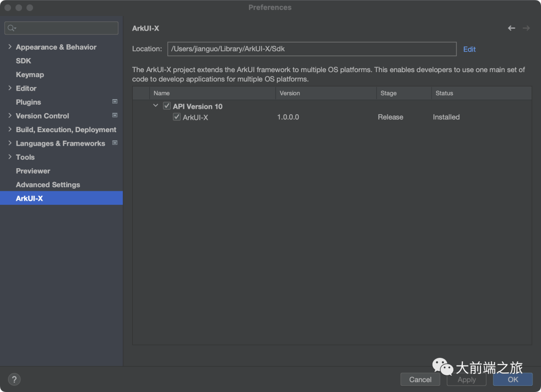Viewport: 541px width, 392px height.
Task: Click the Edit location link
Action: 469,49
